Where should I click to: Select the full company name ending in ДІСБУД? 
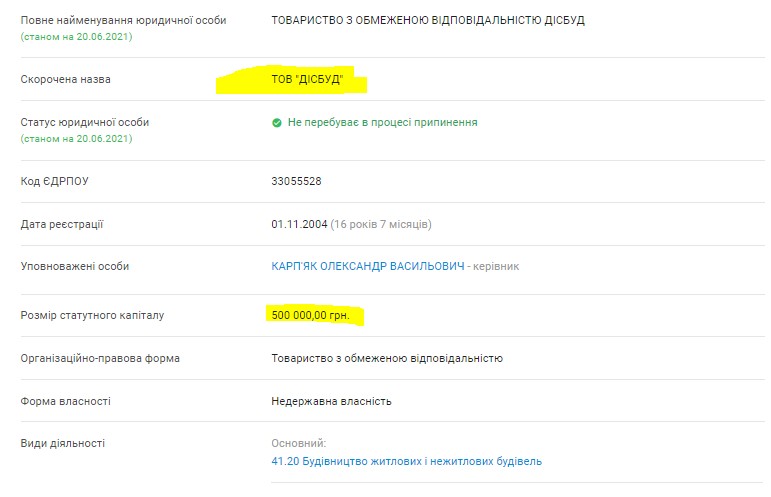(x=428, y=20)
